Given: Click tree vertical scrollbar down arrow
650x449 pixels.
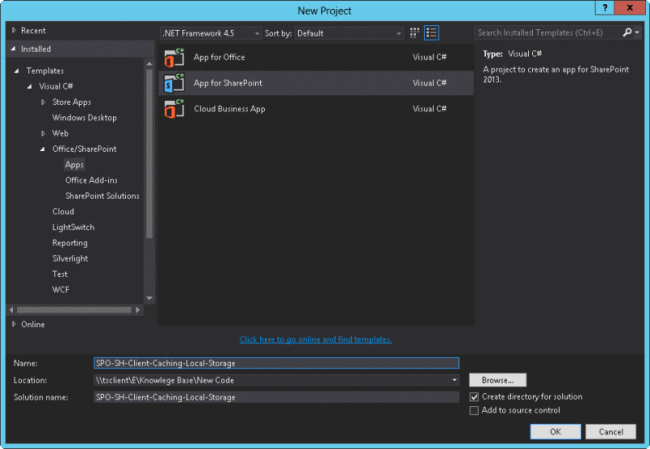Looking at the screenshot, I should click(149, 298).
